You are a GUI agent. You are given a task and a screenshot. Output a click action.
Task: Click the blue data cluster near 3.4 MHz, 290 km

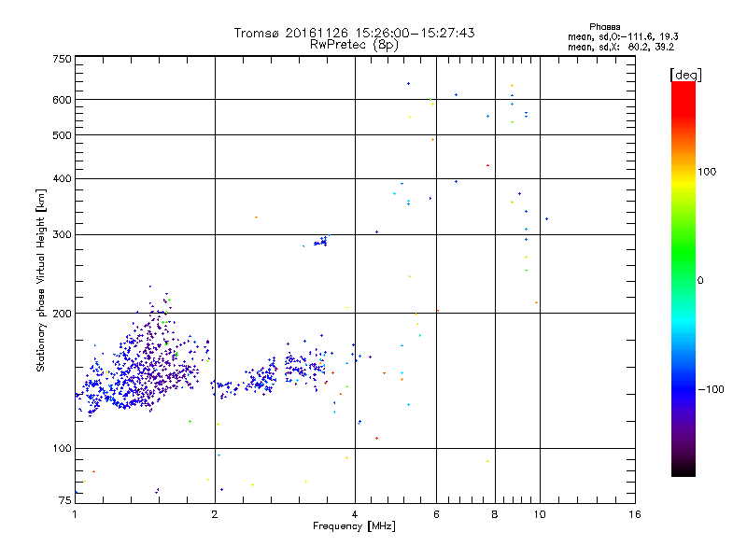[x=321, y=242]
